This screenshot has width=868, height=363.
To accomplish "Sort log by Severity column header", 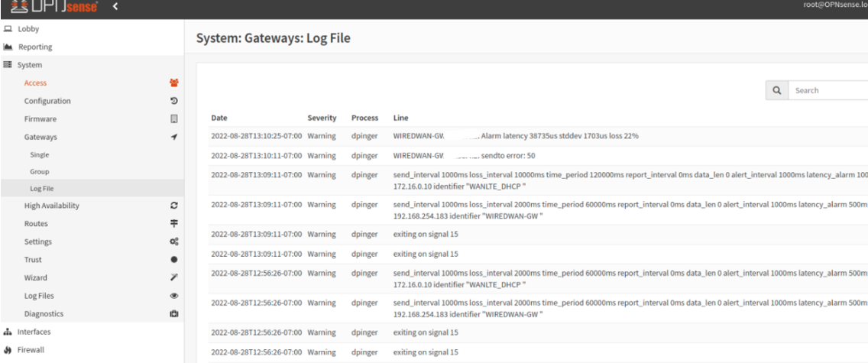I will coord(322,118).
